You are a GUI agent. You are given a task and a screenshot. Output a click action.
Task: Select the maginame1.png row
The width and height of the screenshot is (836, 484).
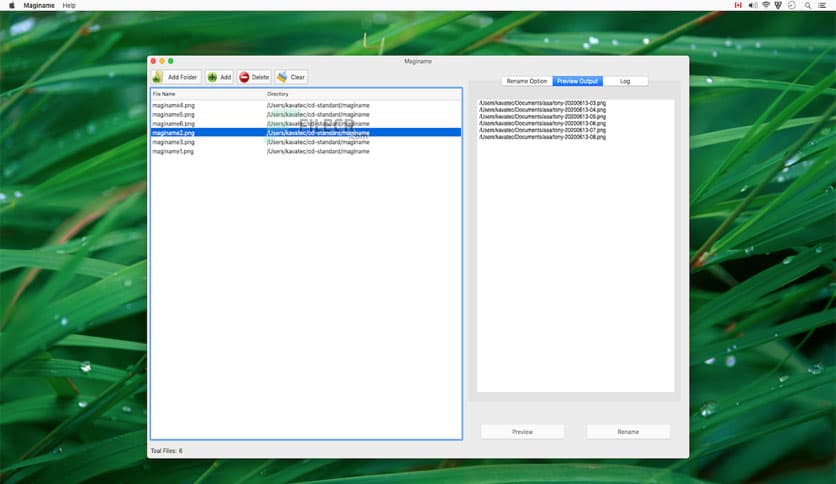173,151
